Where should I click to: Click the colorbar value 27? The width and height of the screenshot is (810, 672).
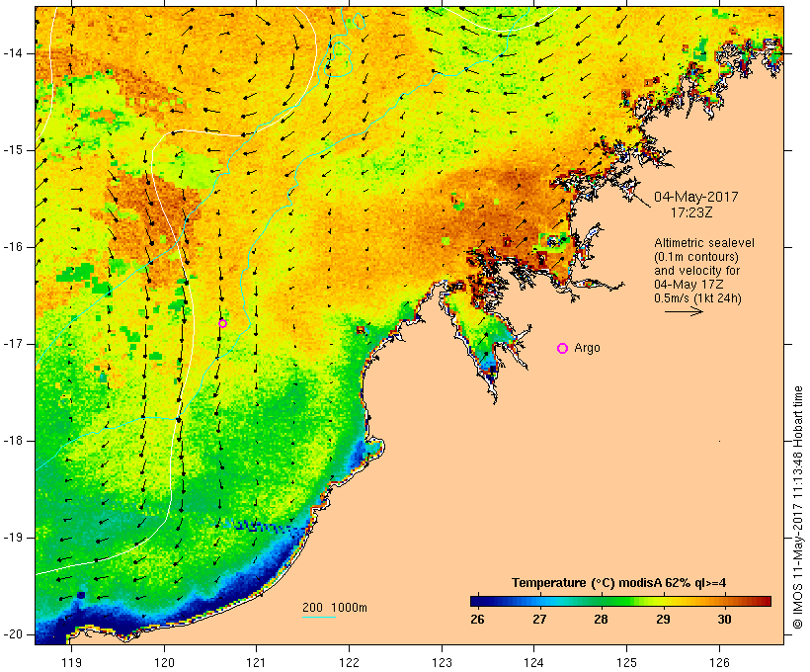click(539, 620)
